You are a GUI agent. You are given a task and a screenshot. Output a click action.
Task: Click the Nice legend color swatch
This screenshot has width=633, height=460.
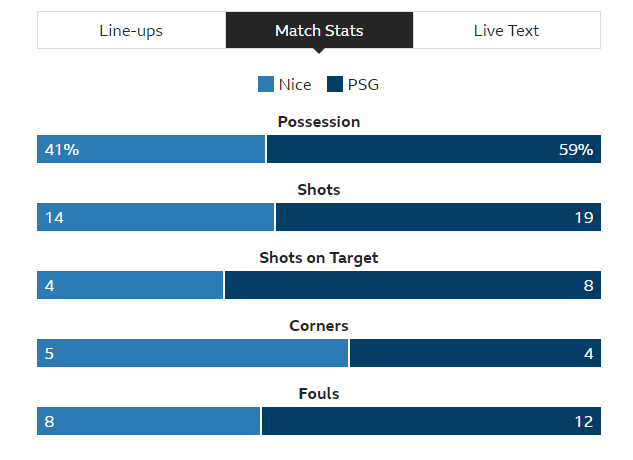tap(266, 84)
